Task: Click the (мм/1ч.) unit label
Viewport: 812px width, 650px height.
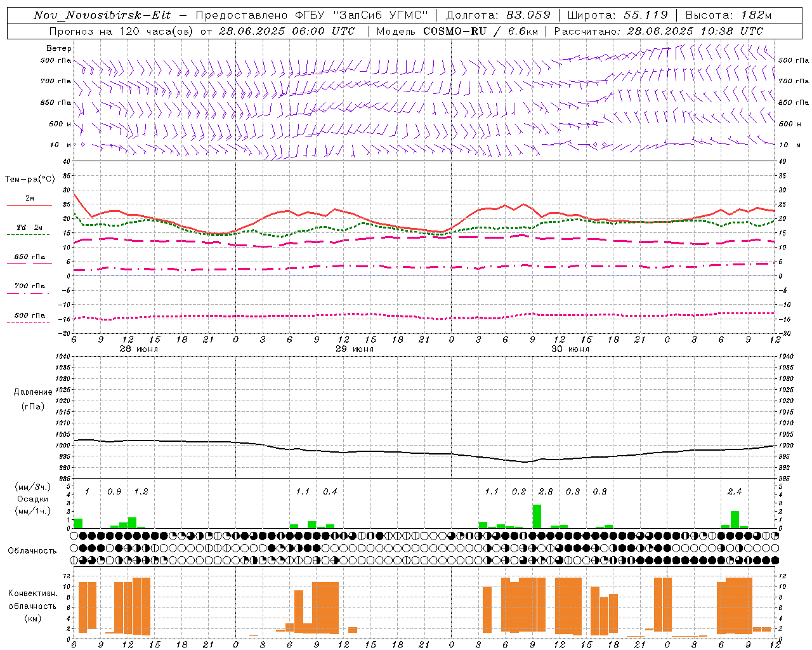Action: pos(33,511)
